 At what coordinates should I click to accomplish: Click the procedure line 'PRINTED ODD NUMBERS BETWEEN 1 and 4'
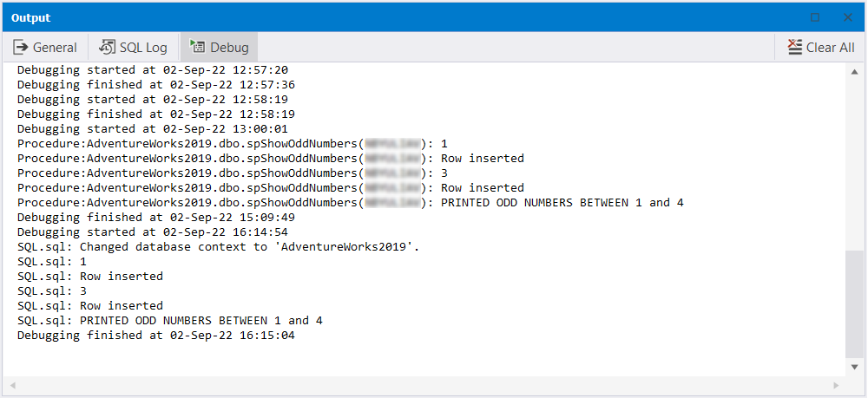click(351, 202)
